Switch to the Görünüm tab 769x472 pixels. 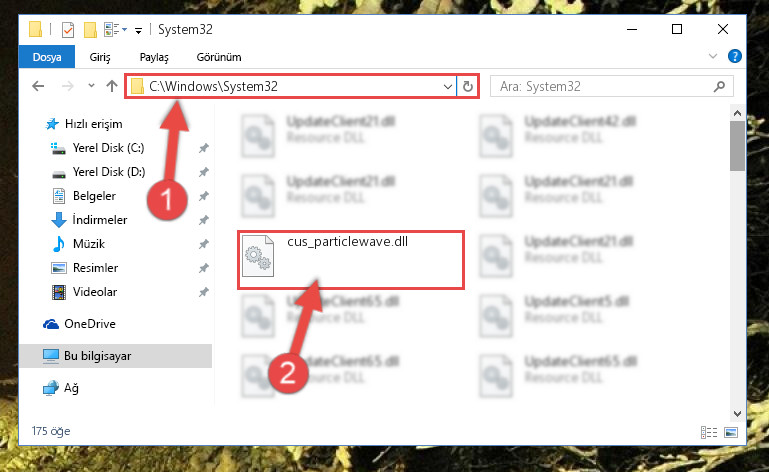click(x=219, y=57)
